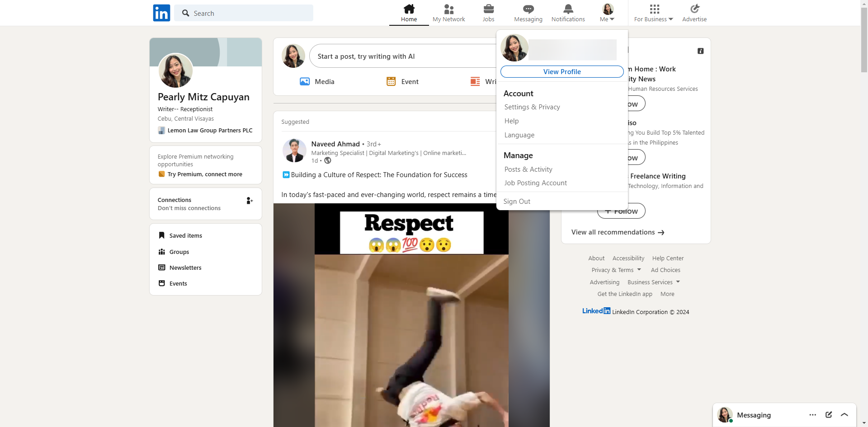Open Posts & Activity
Viewport: 868px width, 427px height.
[528, 169]
